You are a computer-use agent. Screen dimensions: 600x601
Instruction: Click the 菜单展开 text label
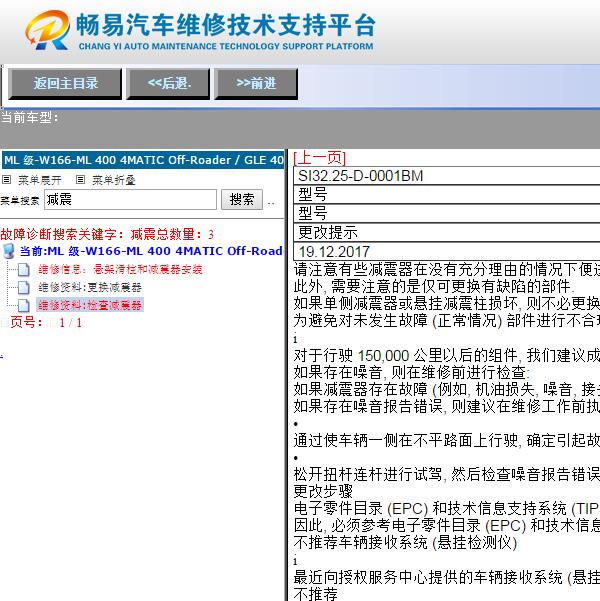[x=39, y=180]
